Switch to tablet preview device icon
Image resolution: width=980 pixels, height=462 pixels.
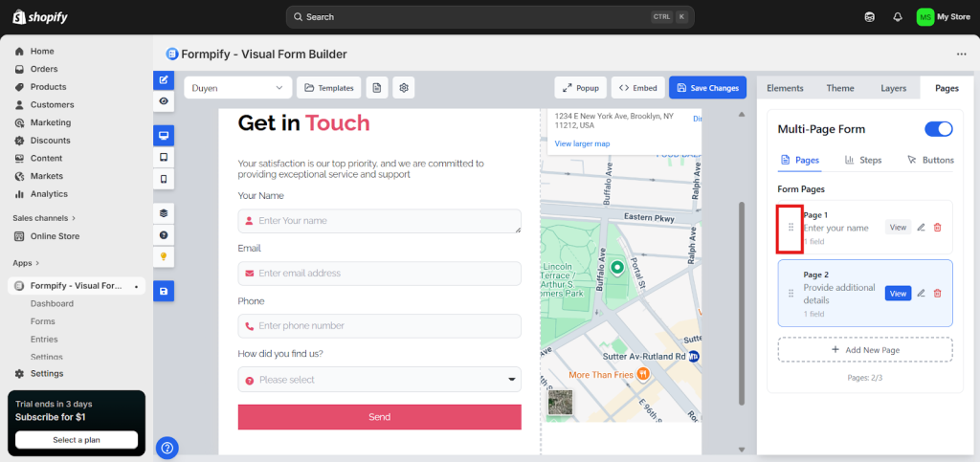tap(164, 157)
